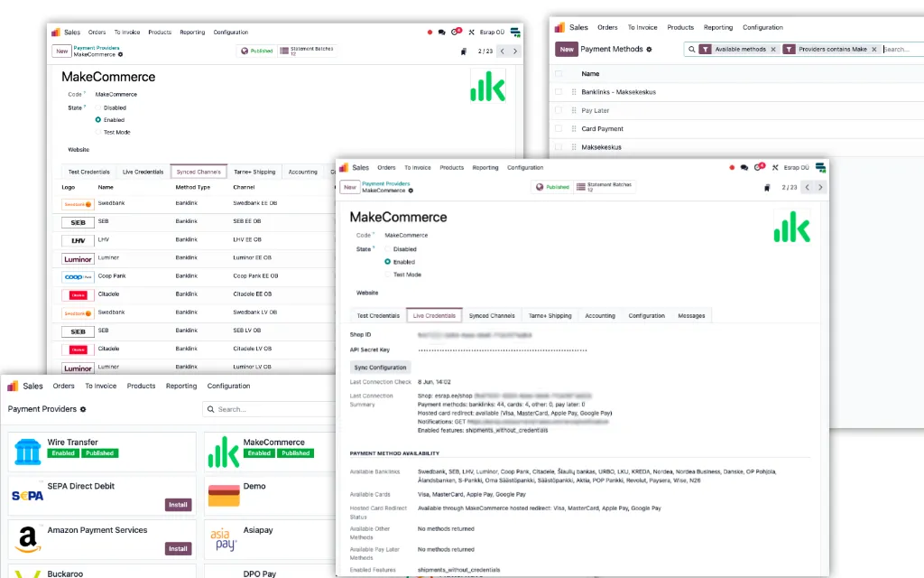The height and width of the screenshot is (578, 924).
Task: Select Disabled state in front window
Action: (388, 249)
